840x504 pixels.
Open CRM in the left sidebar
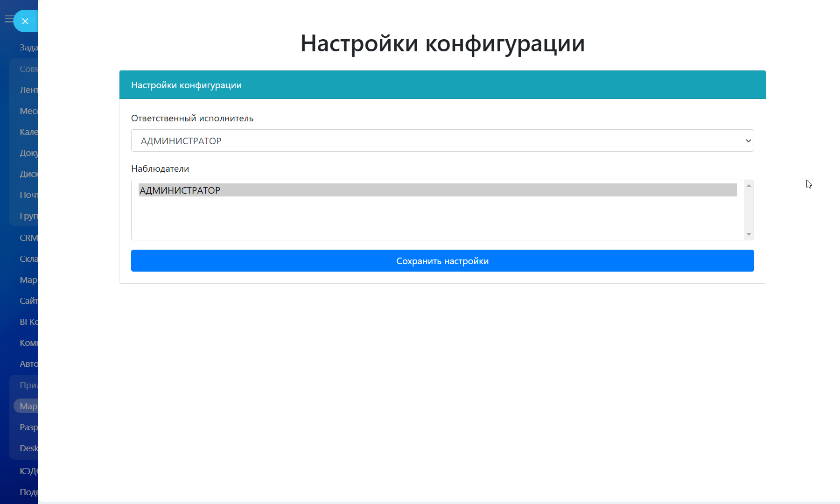tap(28, 238)
